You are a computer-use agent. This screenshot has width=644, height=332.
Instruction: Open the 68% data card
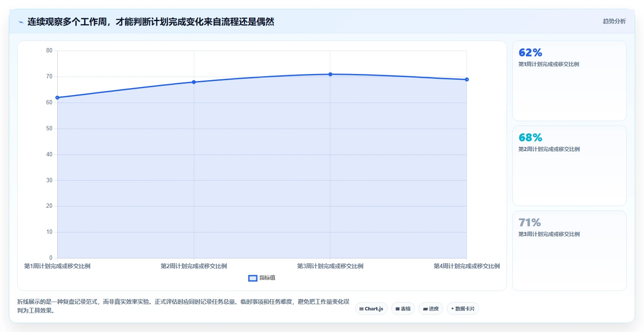pos(569,166)
